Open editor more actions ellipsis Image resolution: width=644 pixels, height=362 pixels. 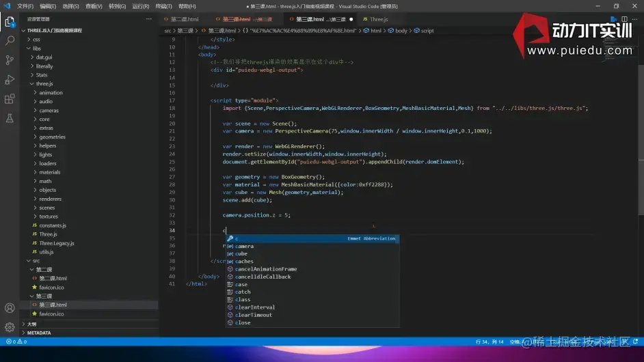[x=635, y=19]
